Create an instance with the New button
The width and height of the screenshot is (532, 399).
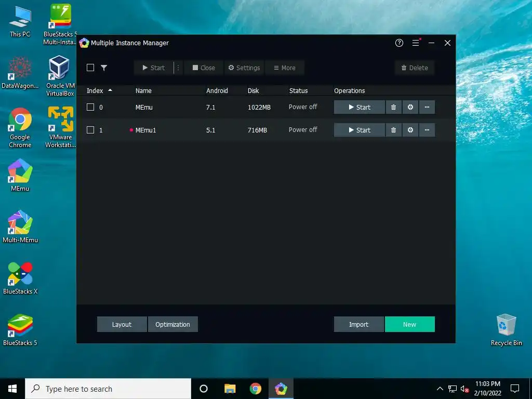click(x=409, y=324)
